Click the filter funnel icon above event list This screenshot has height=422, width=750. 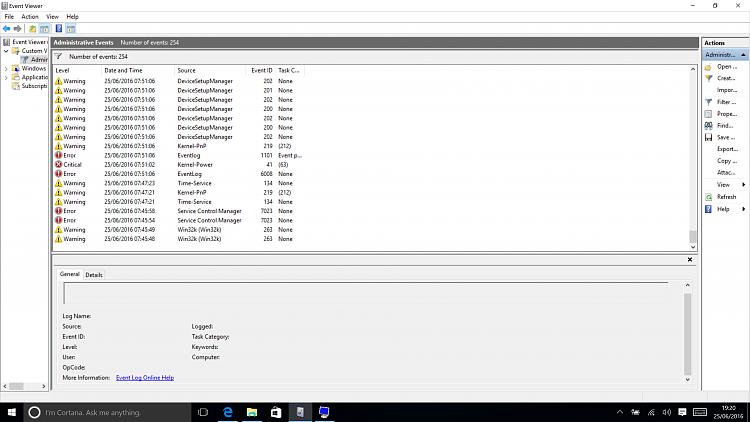tap(59, 57)
